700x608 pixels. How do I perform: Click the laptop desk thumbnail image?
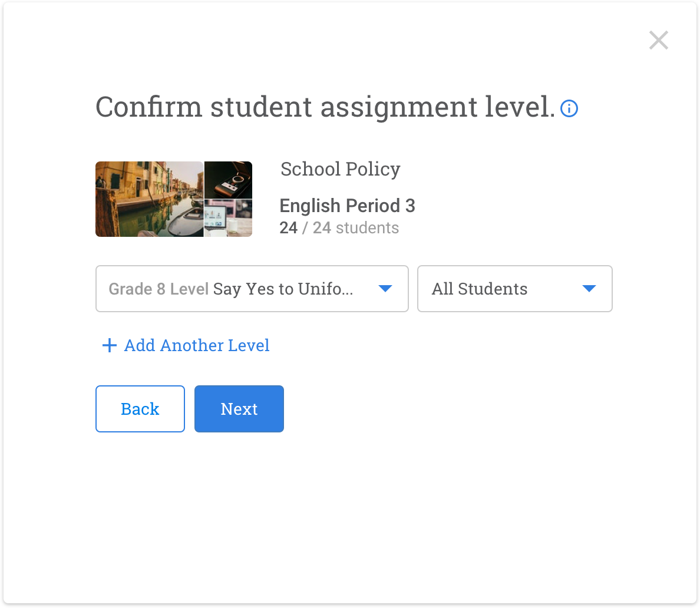tap(229, 218)
